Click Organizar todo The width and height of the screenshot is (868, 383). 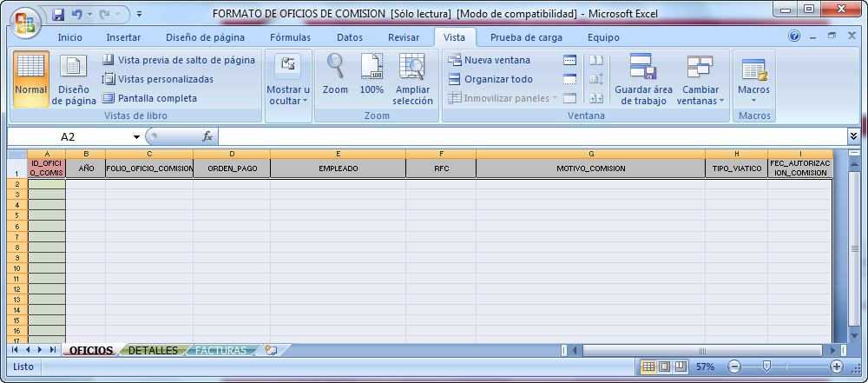pyautogui.click(x=490, y=79)
